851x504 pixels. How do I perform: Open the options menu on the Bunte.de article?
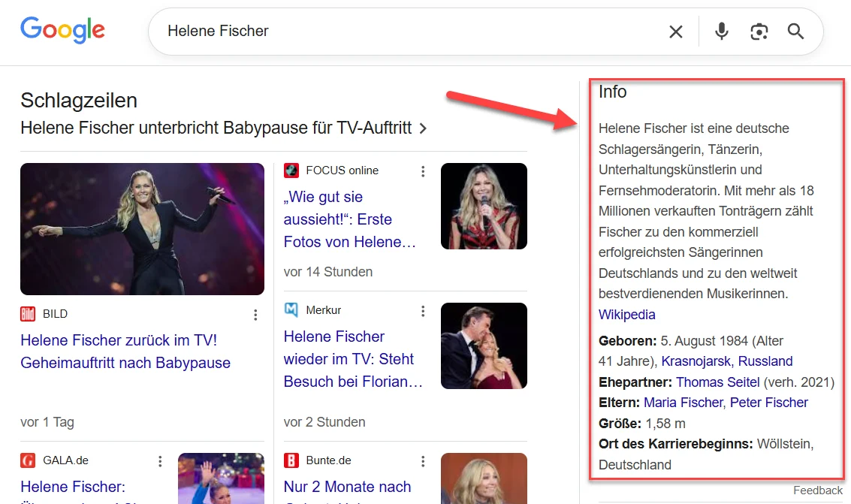pos(423,460)
